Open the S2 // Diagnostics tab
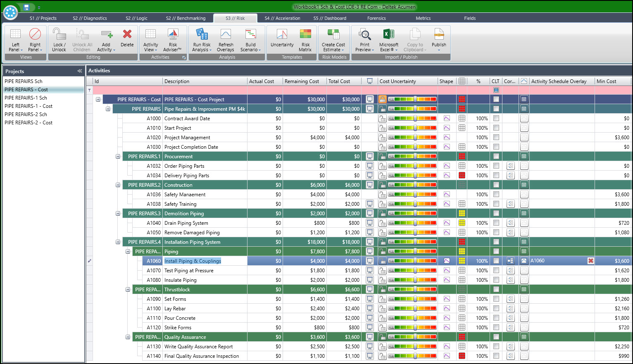633x364 pixels. tap(90, 18)
